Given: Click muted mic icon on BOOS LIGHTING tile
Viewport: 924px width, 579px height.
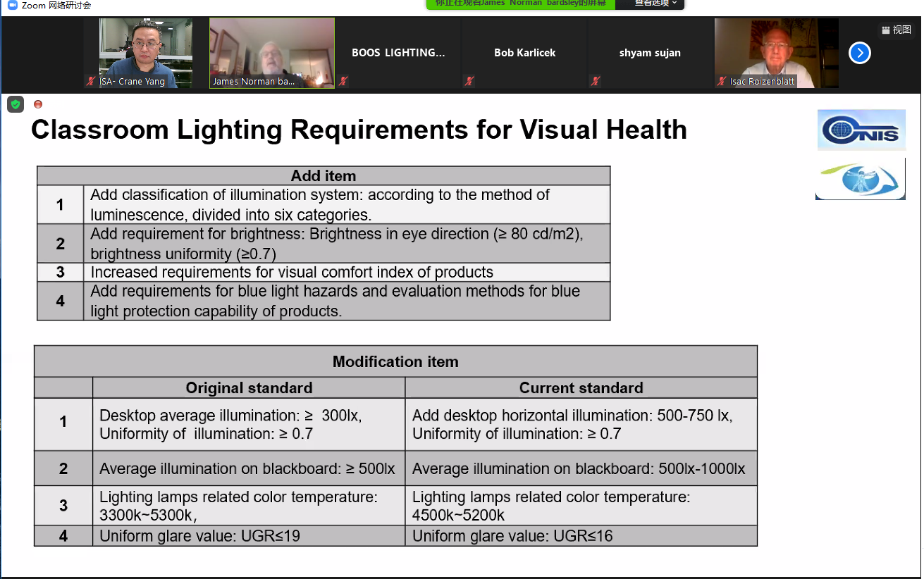Looking at the screenshot, I should click(343, 82).
